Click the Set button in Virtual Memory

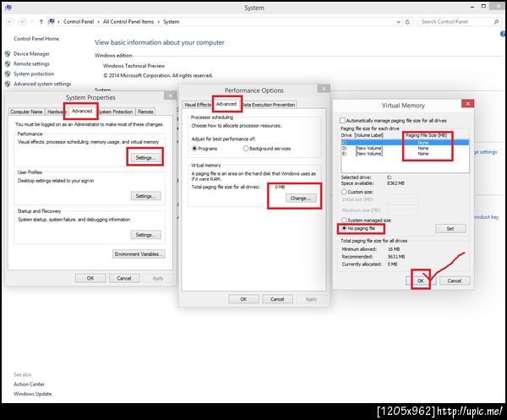click(450, 228)
